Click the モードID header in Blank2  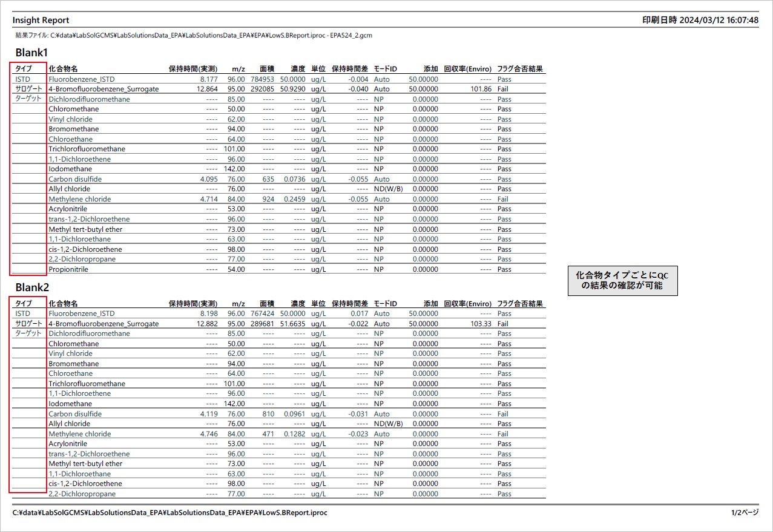[x=386, y=304]
